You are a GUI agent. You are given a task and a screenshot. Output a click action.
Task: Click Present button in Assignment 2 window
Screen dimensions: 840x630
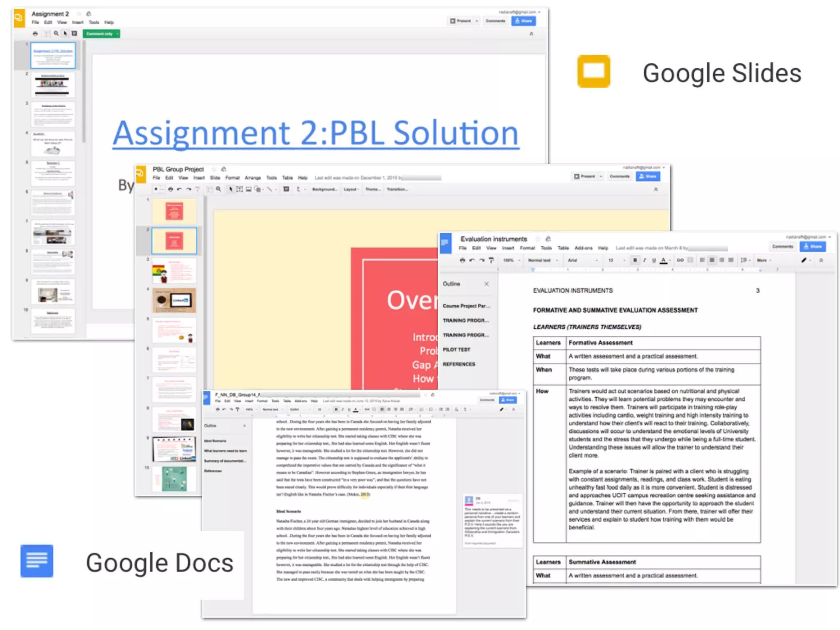(x=461, y=21)
